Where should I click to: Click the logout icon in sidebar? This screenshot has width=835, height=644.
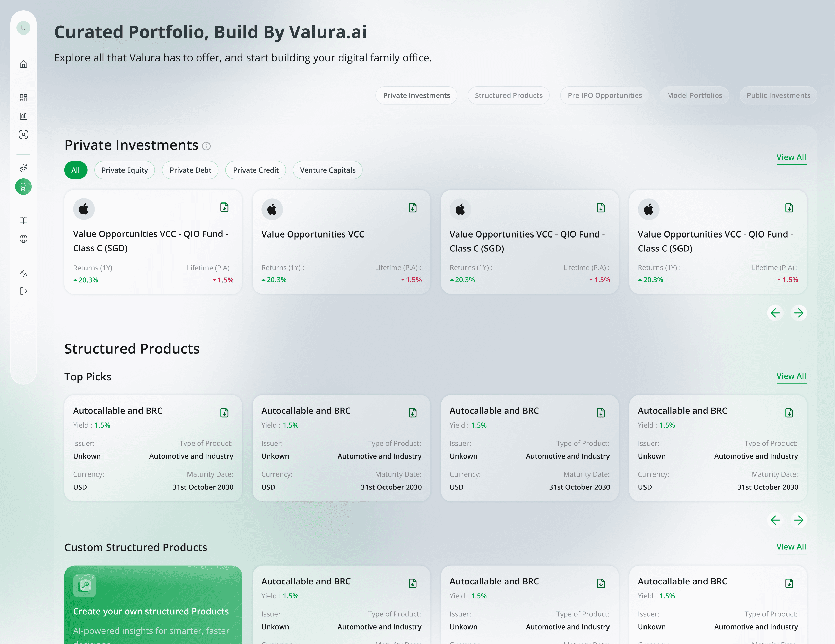click(23, 291)
